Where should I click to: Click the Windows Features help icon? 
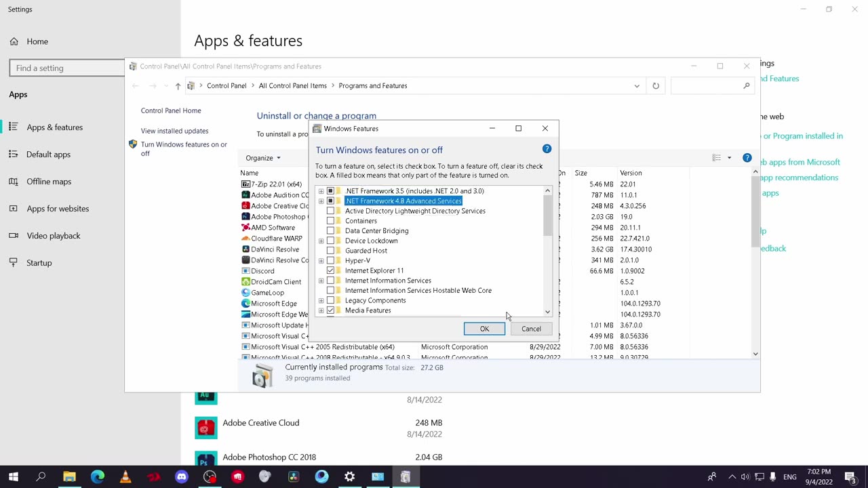547,149
